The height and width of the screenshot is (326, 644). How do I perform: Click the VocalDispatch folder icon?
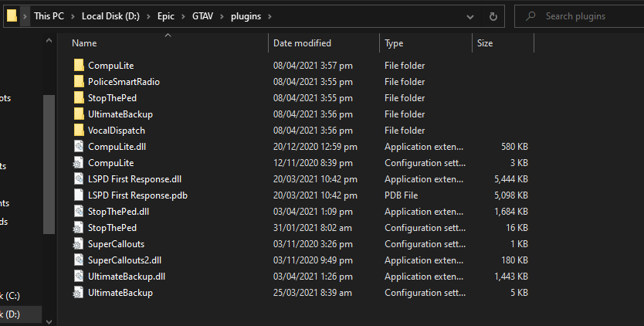(x=78, y=131)
